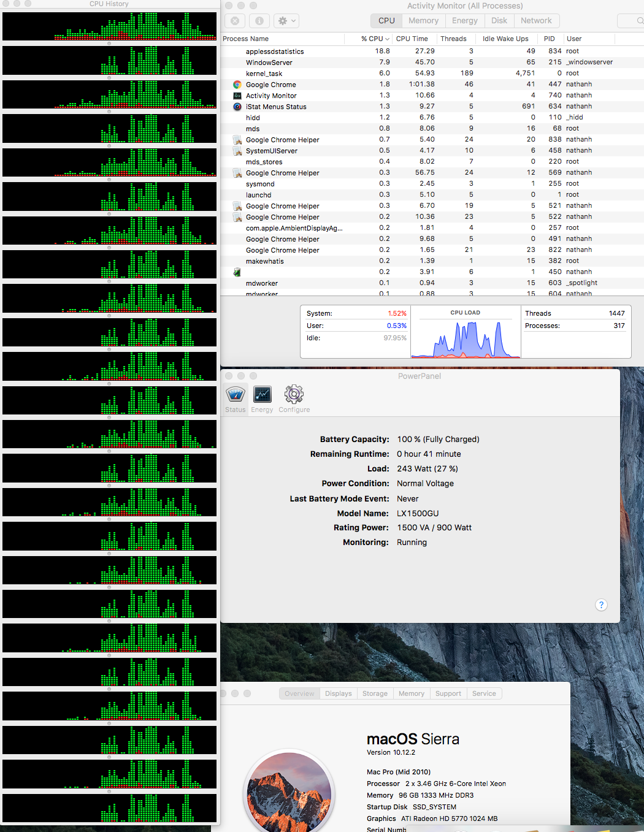The image size is (644, 832).
Task: Open the Displays tab in About This Mac
Action: tap(339, 693)
